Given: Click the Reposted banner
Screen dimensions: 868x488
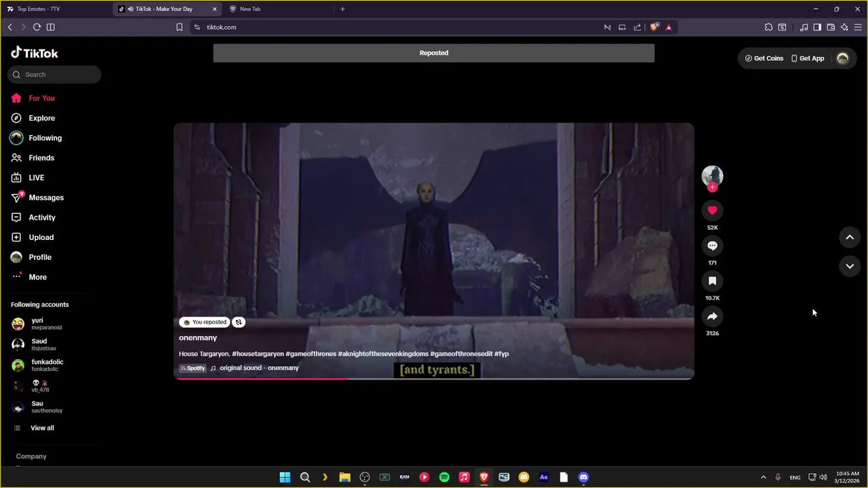Looking at the screenshot, I should (x=434, y=53).
